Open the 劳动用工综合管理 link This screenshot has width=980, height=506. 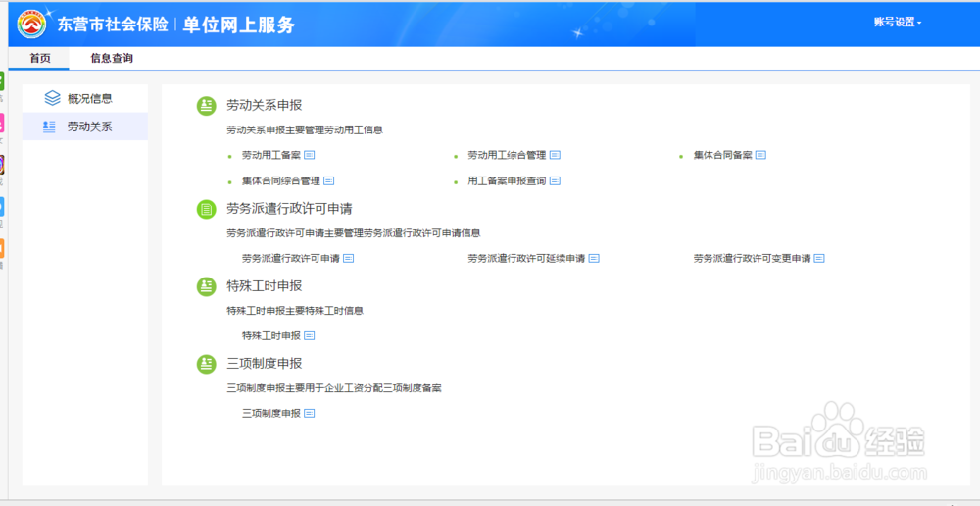click(507, 155)
